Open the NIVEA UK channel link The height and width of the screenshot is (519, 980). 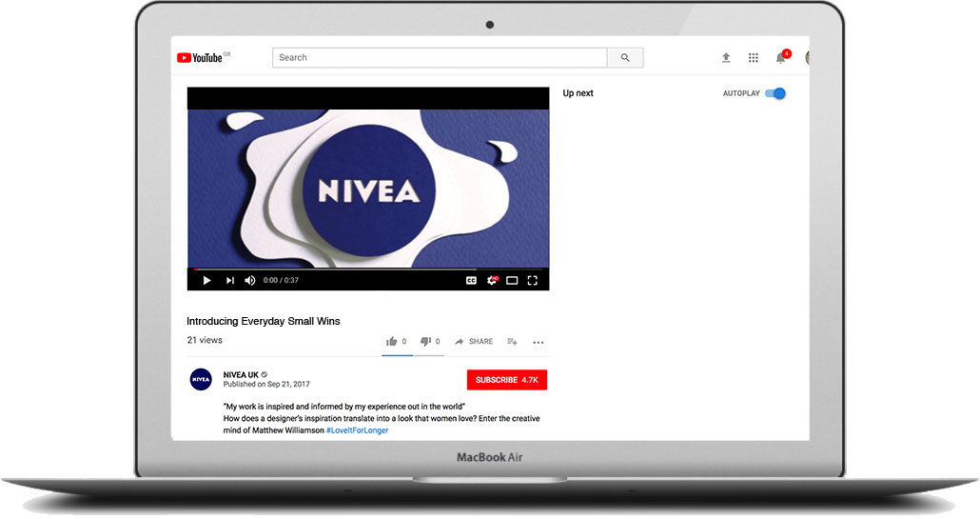pyautogui.click(x=241, y=374)
